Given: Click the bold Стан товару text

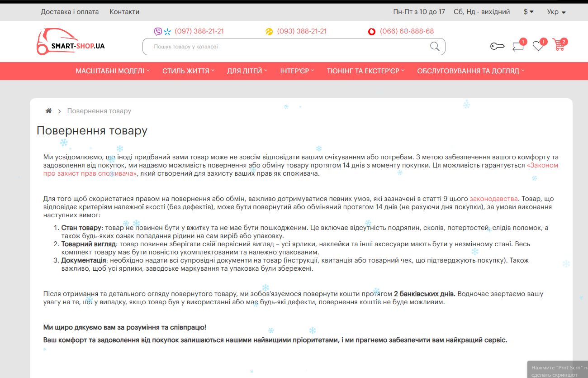Looking at the screenshot, I should click(x=81, y=228).
